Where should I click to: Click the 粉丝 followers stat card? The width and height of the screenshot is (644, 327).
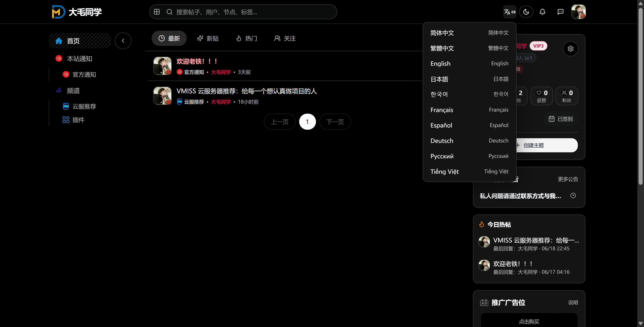567,96
